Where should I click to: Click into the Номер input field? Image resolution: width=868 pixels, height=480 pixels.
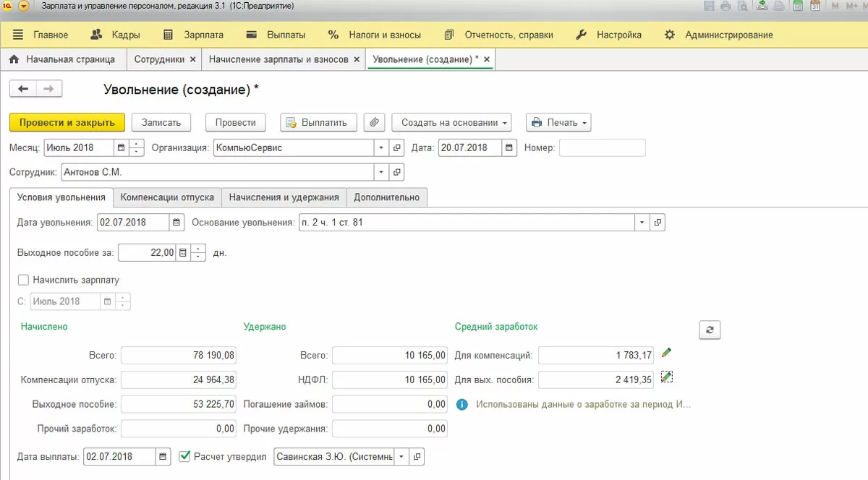(x=602, y=147)
